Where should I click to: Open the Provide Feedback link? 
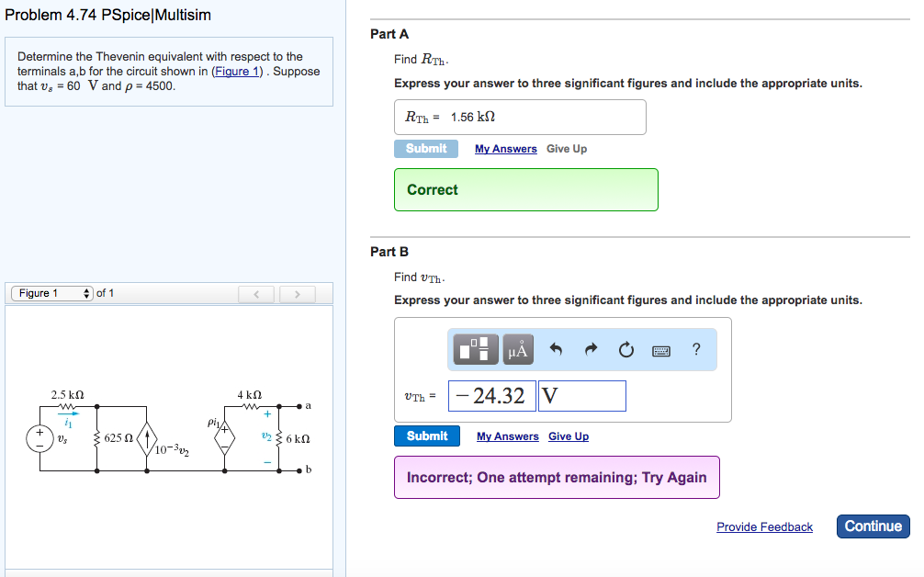click(x=764, y=526)
